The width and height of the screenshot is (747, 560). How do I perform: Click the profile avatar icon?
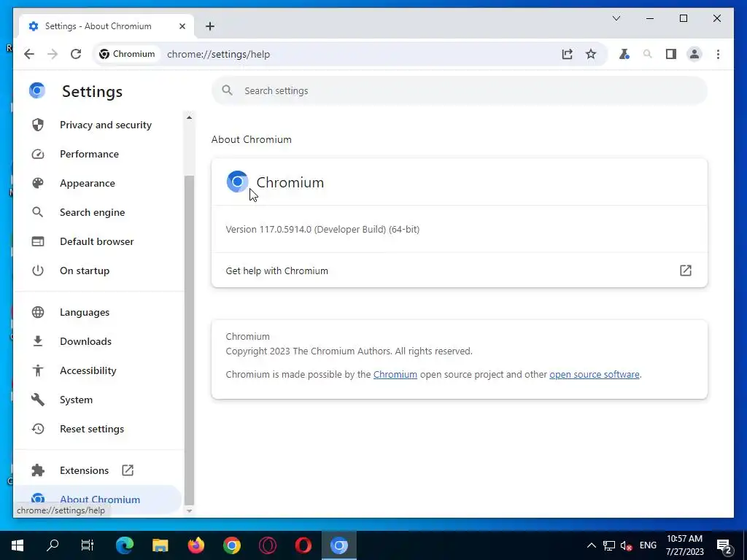pos(694,54)
